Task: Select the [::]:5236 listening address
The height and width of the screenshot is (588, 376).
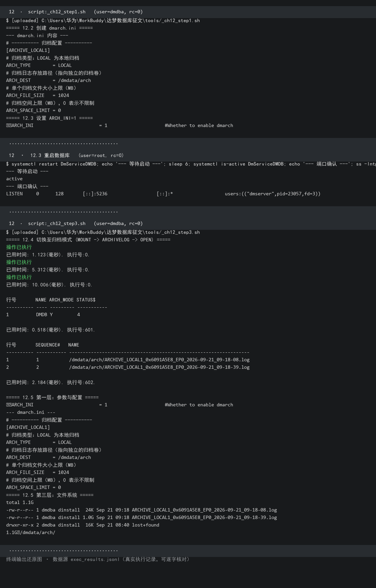Action: [x=95, y=194]
